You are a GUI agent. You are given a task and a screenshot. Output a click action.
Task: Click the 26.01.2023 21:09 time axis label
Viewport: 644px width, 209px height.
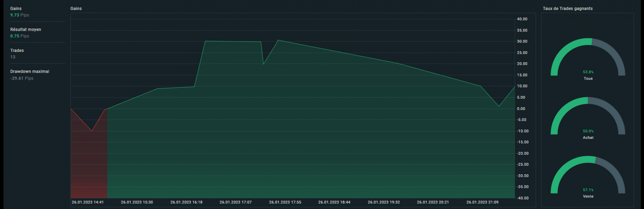[483, 202]
